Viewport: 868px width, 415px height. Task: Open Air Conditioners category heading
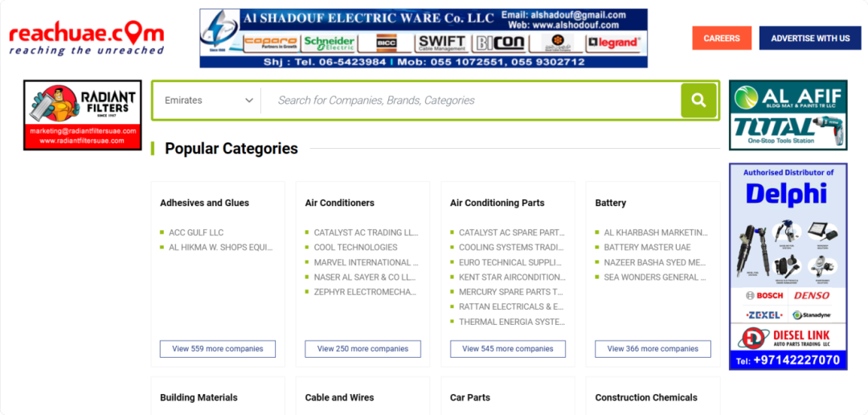[340, 203]
